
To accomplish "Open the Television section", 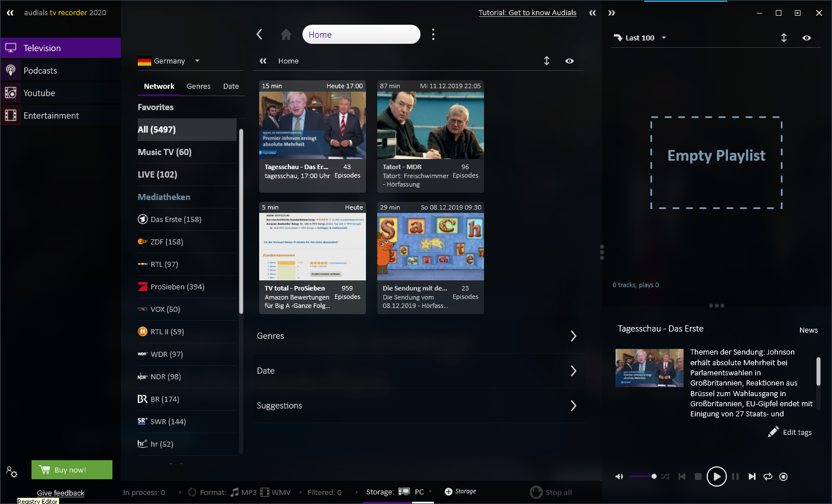I will [60, 48].
